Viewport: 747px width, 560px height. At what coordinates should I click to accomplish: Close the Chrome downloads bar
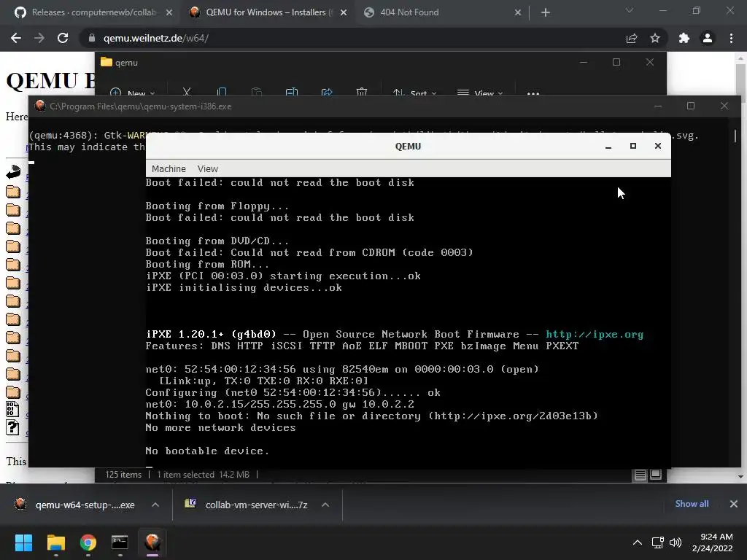[x=734, y=504]
